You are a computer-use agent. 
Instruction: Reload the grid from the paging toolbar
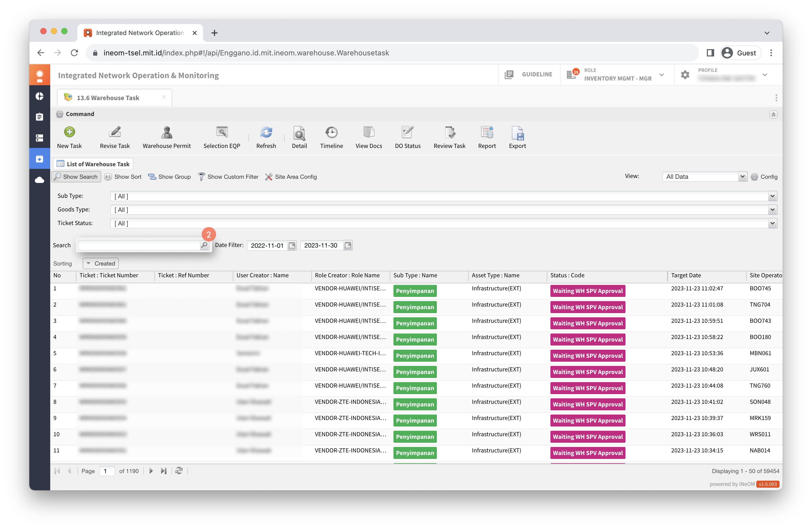coord(179,471)
